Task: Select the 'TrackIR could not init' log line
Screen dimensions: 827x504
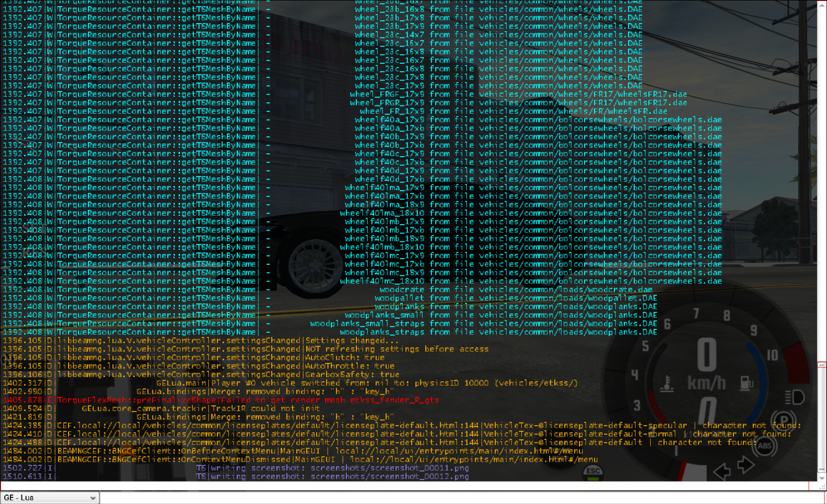Action: (161, 408)
